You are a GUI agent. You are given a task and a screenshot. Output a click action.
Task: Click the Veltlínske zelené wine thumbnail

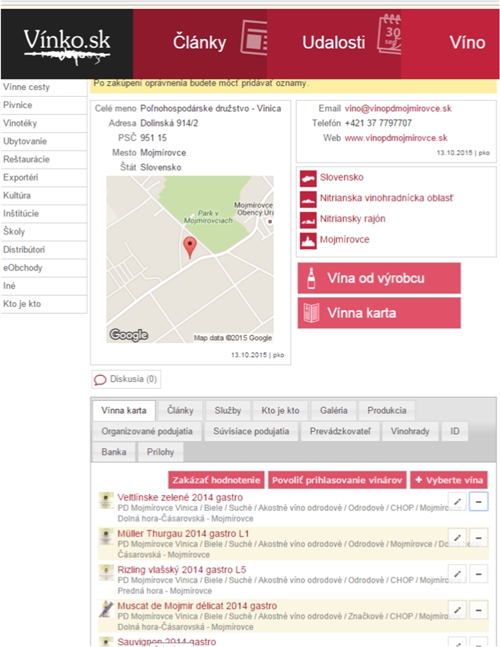106,500
